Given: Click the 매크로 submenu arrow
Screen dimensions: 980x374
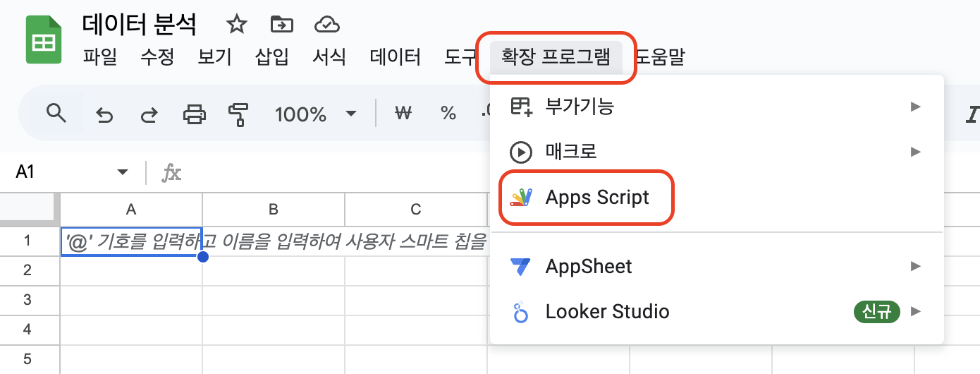Looking at the screenshot, I should (x=916, y=151).
